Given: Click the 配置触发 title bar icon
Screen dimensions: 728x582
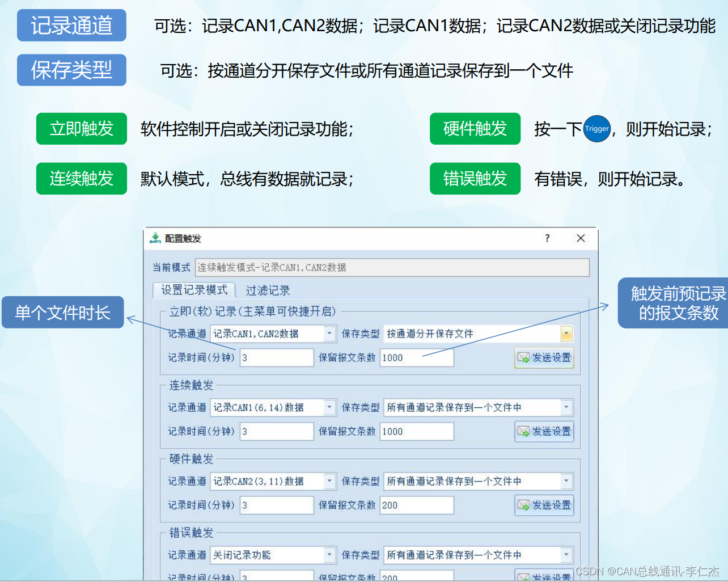Looking at the screenshot, I should point(155,238).
